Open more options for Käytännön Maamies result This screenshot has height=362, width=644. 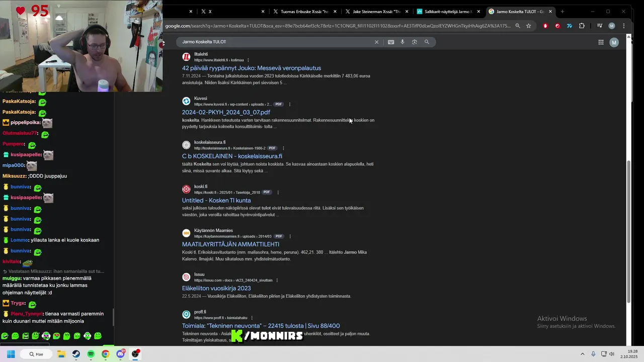(290, 236)
